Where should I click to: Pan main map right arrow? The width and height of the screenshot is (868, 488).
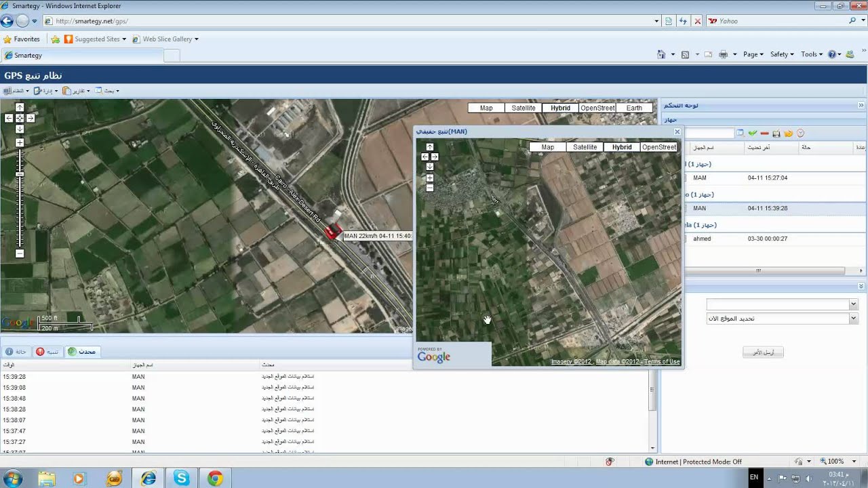[x=31, y=118]
